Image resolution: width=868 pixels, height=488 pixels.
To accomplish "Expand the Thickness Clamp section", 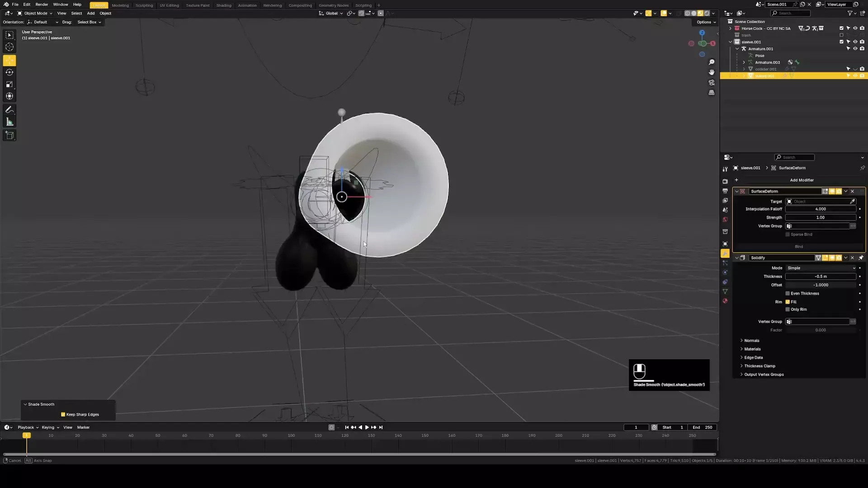I will (759, 366).
